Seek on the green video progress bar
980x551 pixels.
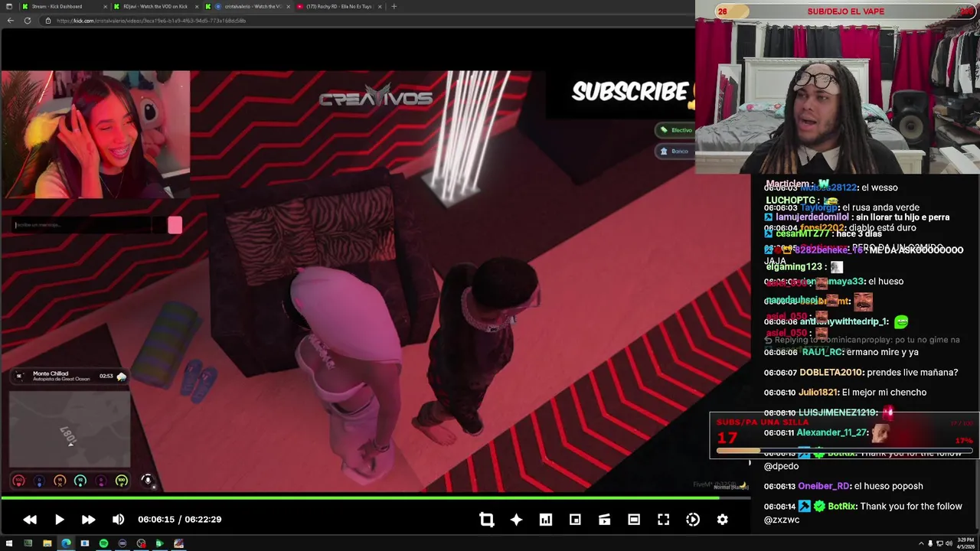375,498
